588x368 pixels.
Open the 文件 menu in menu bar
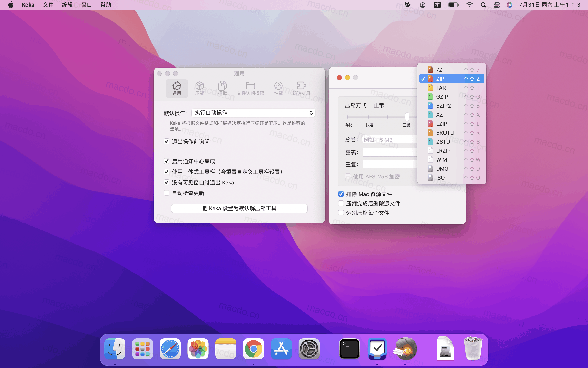click(48, 5)
